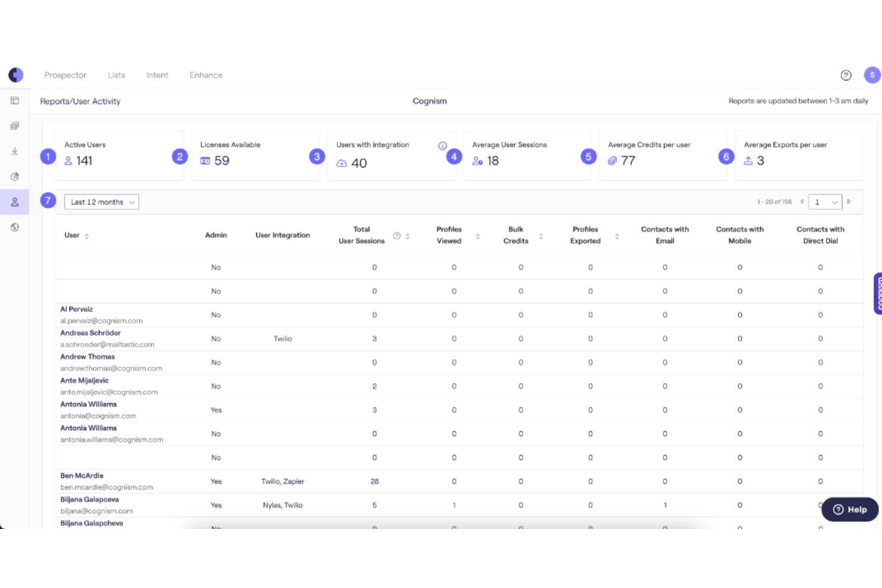This screenshot has width=882, height=588.
Task: Switch to the Prospector tab
Action: 66,75
